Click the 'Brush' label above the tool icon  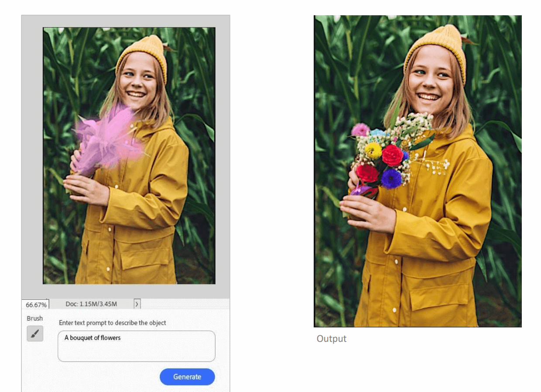coord(35,318)
